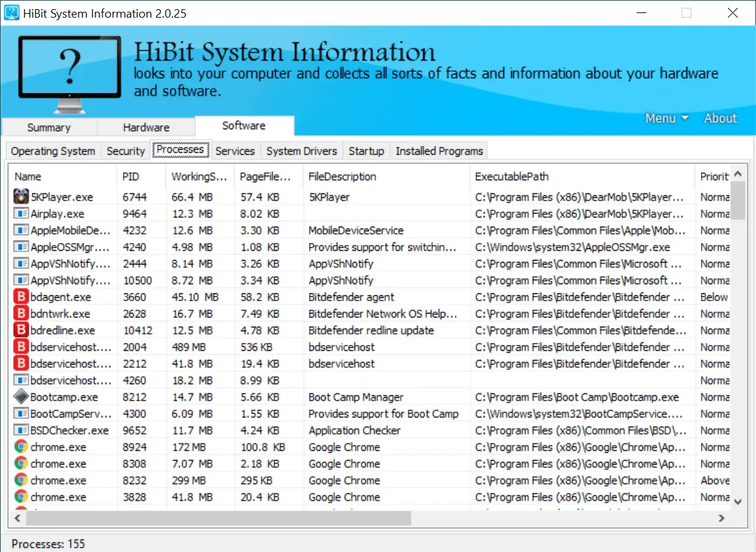The width and height of the screenshot is (756, 552).
Task: Click the Chrome icon for PID 8232
Action: point(21,480)
